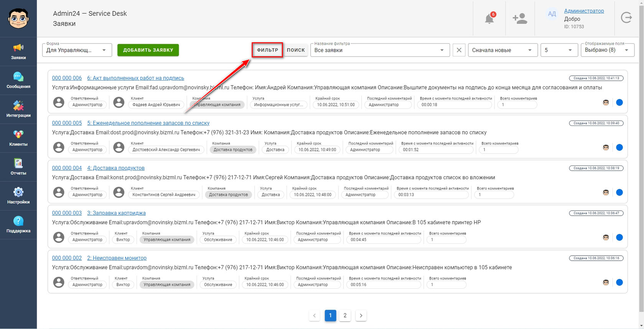Click client avatar for Достоевский Александр Сергеевич
The image size is (644, 329).
pos(119,147)
